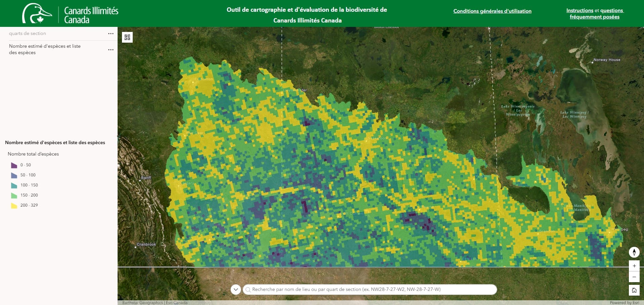Click the biodiversity tool header title

click(x=307, y=15)
